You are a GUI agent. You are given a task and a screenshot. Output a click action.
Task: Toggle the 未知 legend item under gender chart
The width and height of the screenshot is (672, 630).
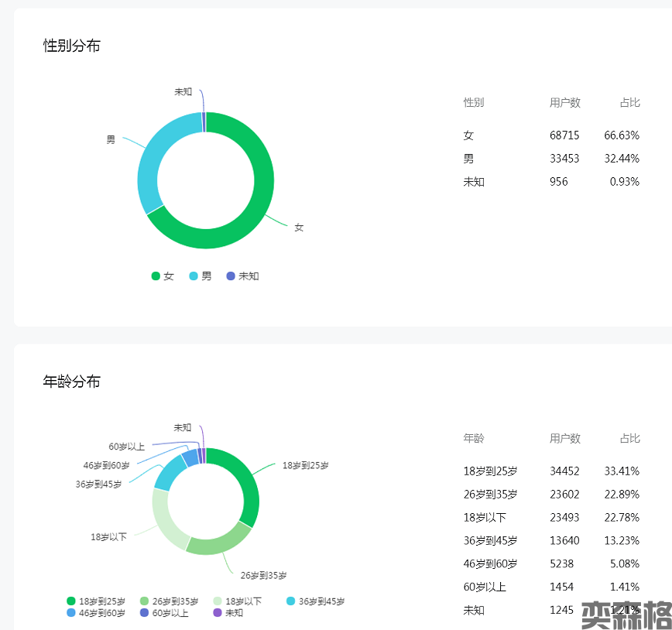pyautogui.click(x=242, y=276)
